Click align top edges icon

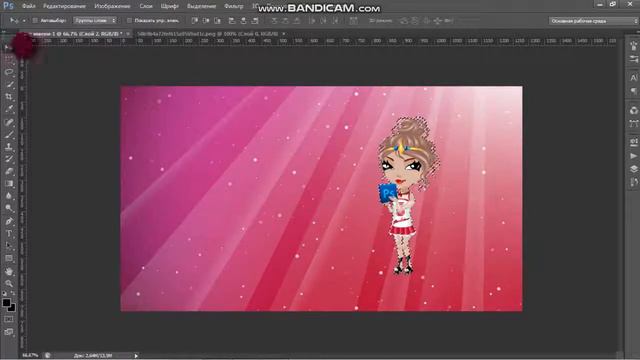[x=195, y=20]
